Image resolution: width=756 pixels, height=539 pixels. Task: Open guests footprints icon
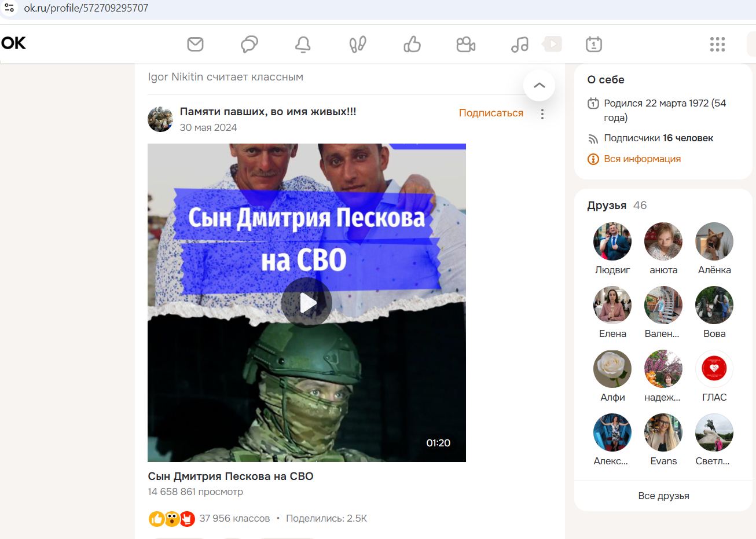coord(358,44)
